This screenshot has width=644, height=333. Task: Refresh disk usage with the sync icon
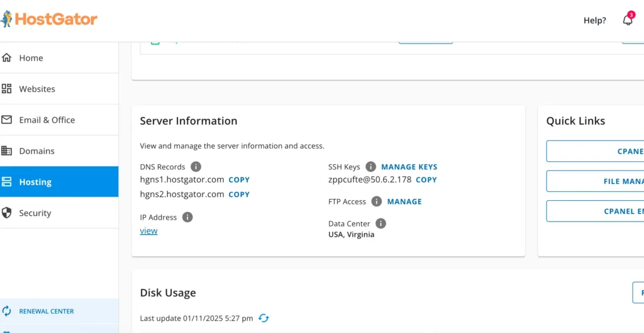[264, 319]
